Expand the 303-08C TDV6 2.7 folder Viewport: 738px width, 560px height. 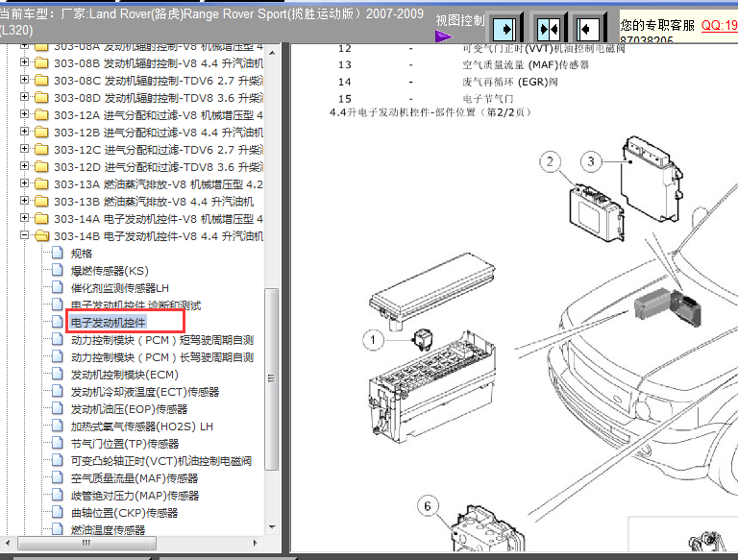coord(24,80)
